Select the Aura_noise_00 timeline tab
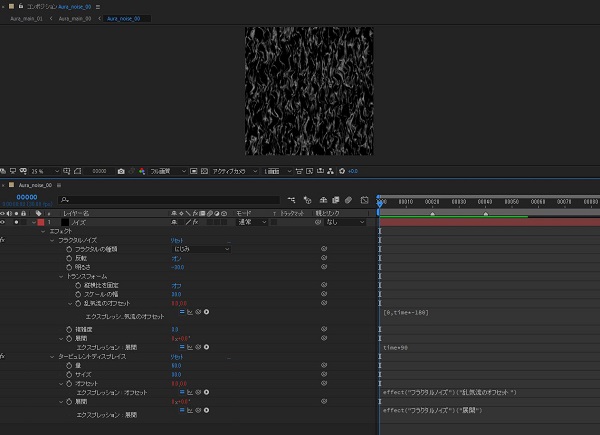 [x=34, y=185]
